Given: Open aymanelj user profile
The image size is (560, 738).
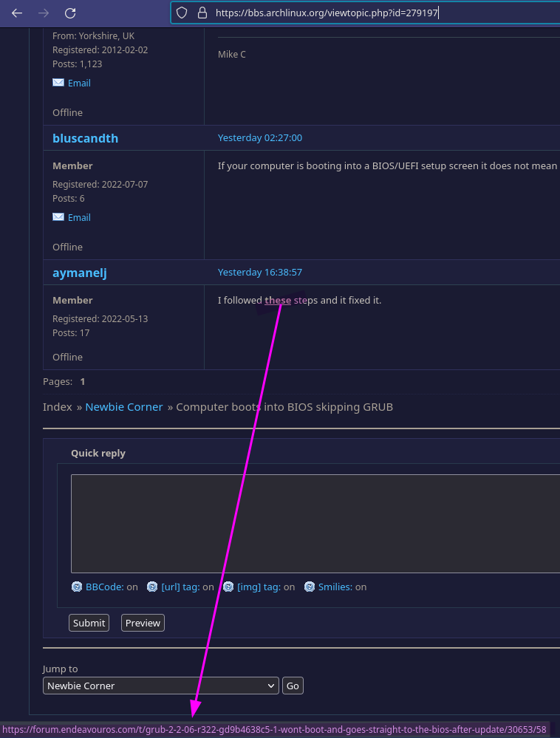Looking at the screenshot, I should click(80, 273).
